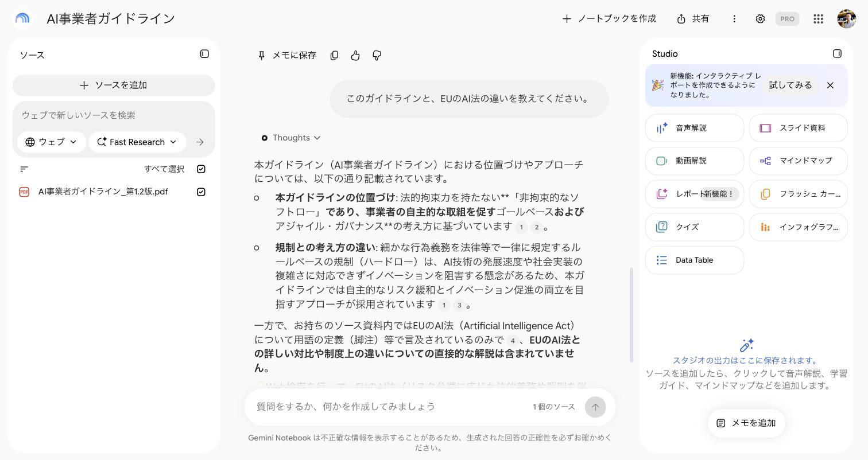This screenshot has height=460, width=868.
Task: Collapse the ソース panel
Action: (x=204, y=54)
